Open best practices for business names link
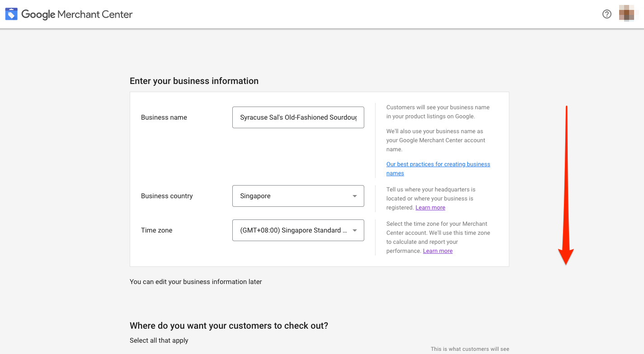The width and height of the screenshot is (644, 354). point(438,169)
